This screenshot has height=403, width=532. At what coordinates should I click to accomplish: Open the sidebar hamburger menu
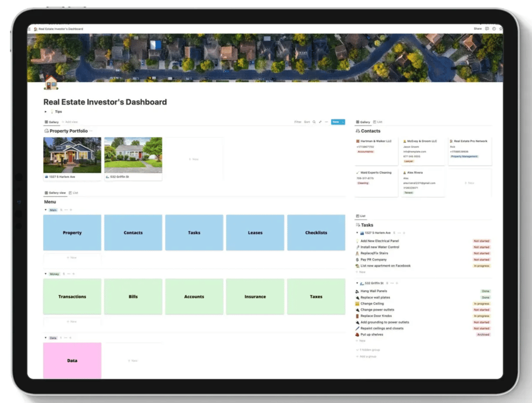(x=29, y=29)
